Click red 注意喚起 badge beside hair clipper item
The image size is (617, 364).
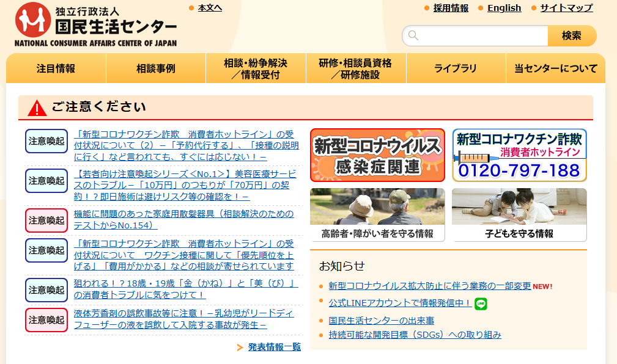pyautogui.click(x=46, y=220)
